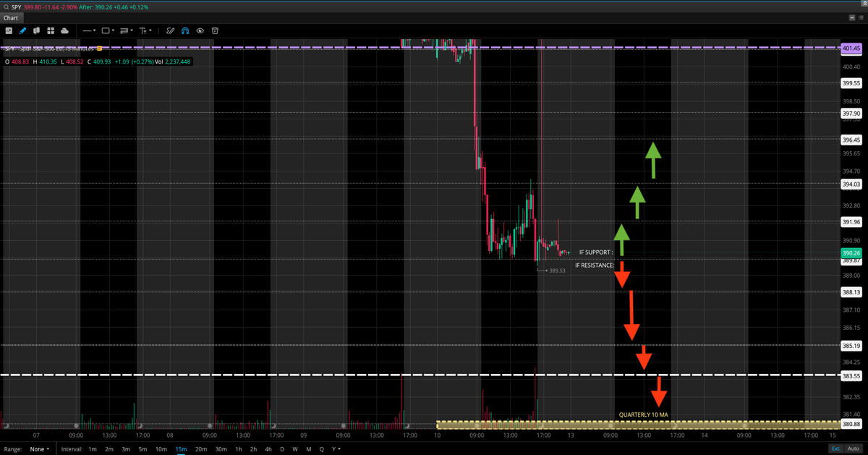Set interval to 2m
This screenshot has height=455, width=868.
(109, 449)
